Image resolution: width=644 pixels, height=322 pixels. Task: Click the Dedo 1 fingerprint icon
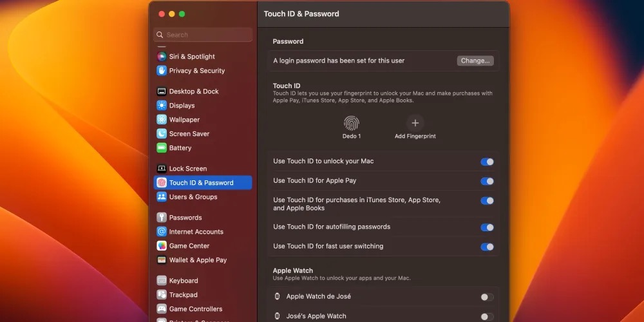351,123
